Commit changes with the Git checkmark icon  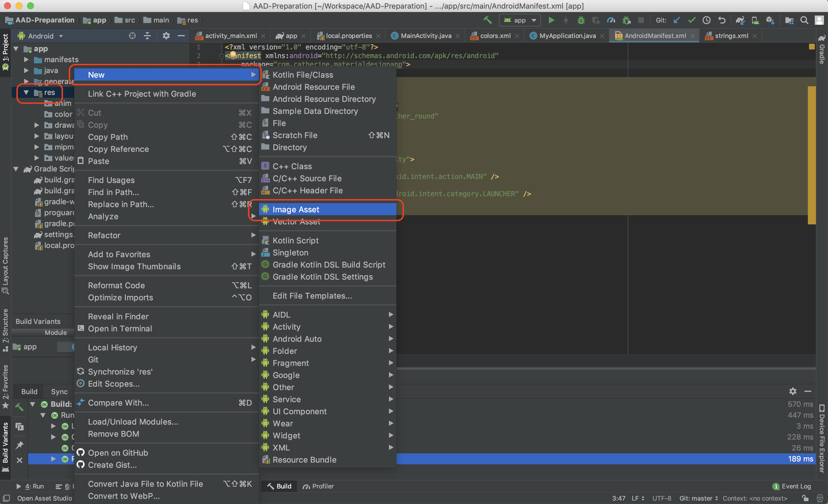click(x=692, y=20)
